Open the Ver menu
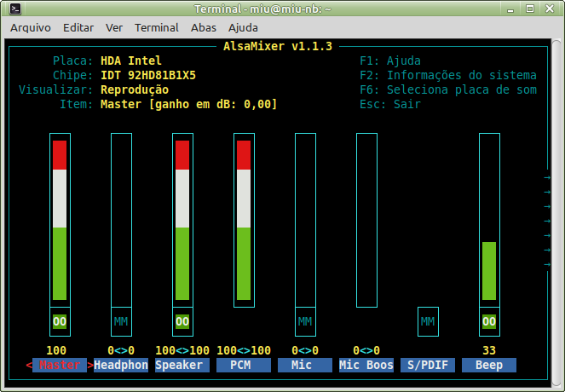The width and height of the screenshot is (565, 392). pos(114,28)
